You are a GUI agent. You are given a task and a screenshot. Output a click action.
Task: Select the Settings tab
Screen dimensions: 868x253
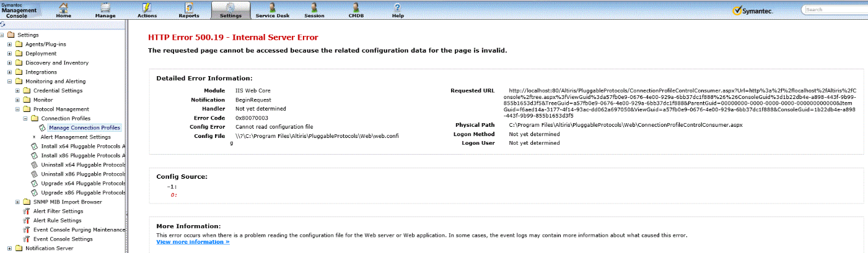pyautogui.click(x=230, y=10)
